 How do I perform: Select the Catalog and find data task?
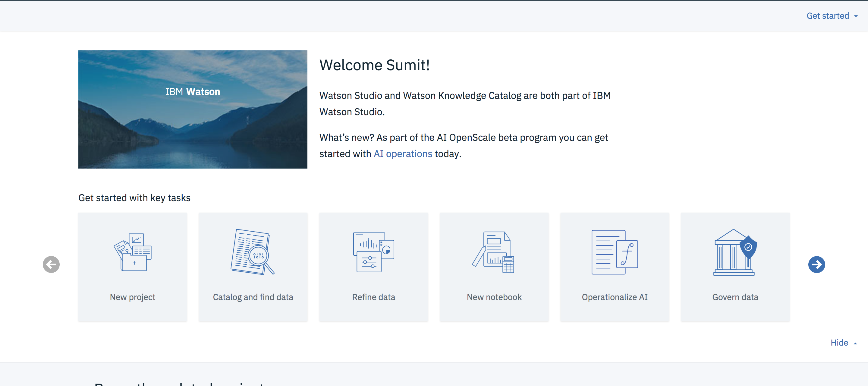[253, 267]
